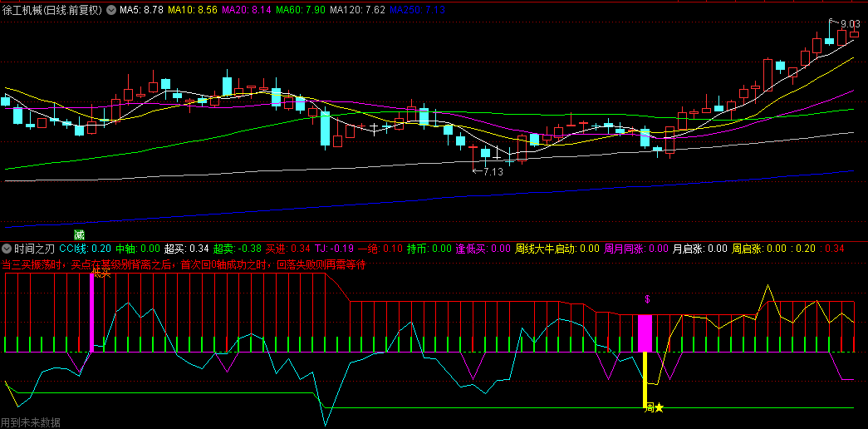Select the MA20: 8.14 label
868x429 pixels.
tap(247, 9)
